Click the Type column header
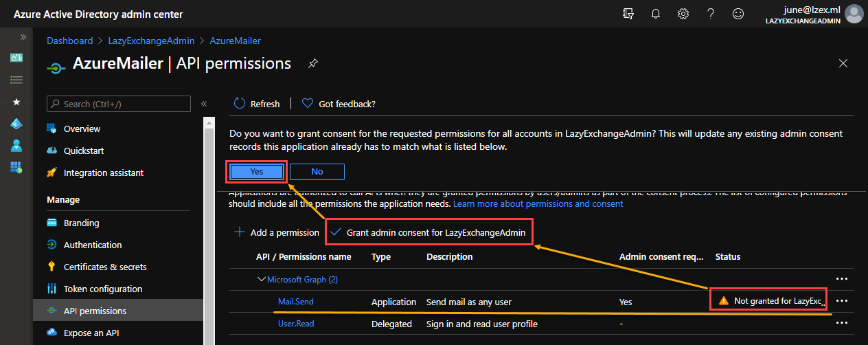868x345 pixels. 381,257
